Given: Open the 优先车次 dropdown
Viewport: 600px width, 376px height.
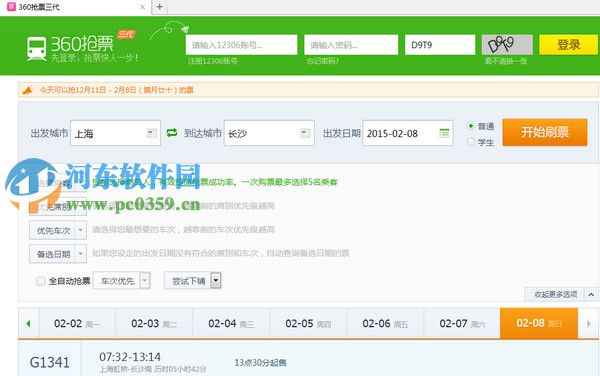Looking at the screenshot, I should [58, 231].
